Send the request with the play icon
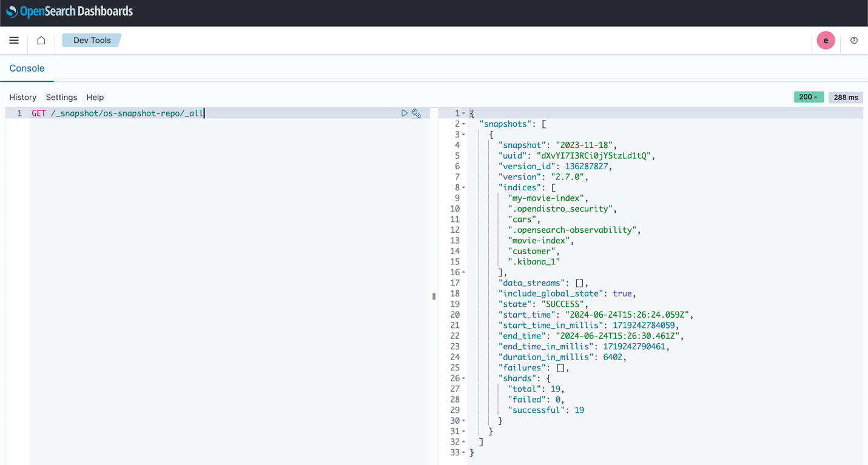This screenshot has width=868, height=465. click(x=405, y=113)
